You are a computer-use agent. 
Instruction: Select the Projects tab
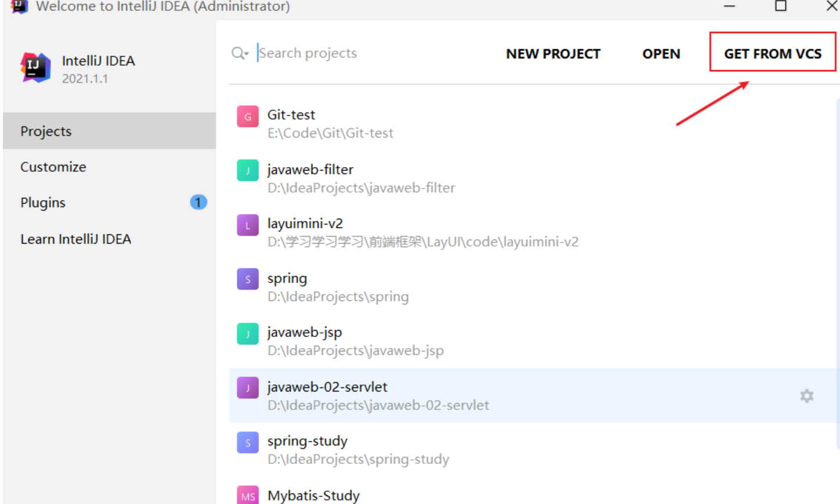point(110,131)
